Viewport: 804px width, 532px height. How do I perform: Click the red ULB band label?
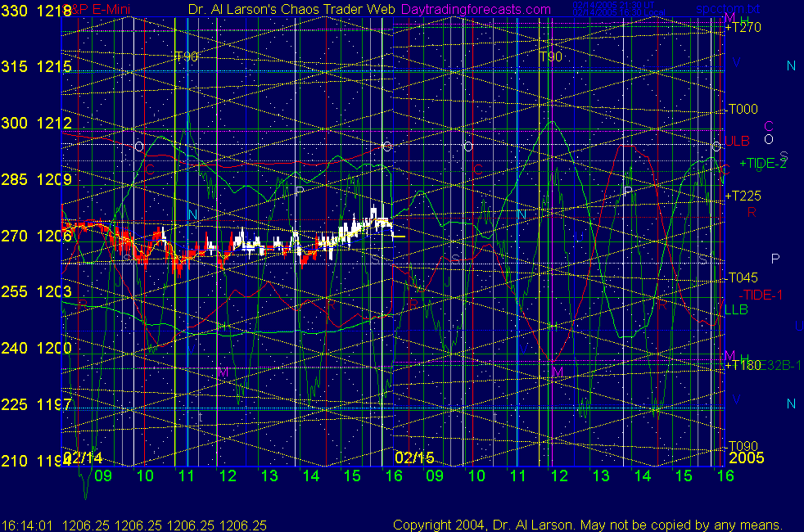click(738, 141)
